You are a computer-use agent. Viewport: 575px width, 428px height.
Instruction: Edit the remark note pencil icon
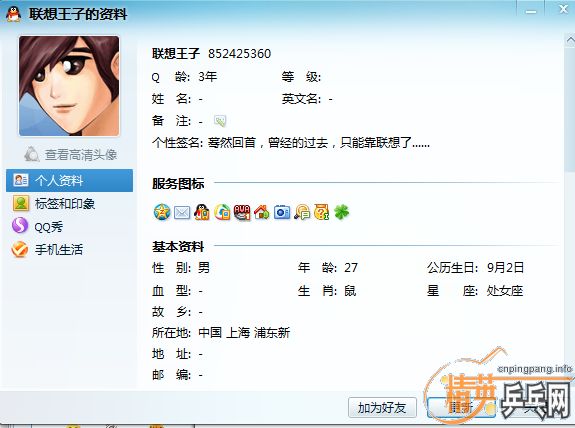pyautogui.click(x=220, y=121)
